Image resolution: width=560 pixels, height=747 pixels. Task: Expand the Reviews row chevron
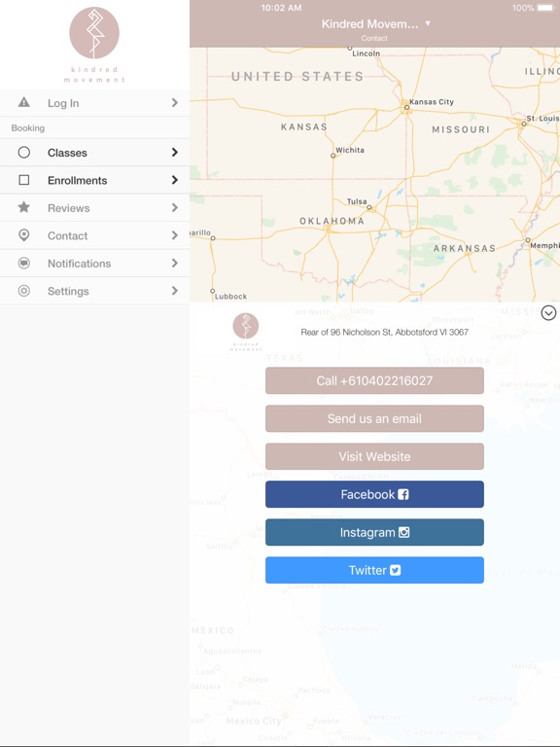(x=175, y=208)
